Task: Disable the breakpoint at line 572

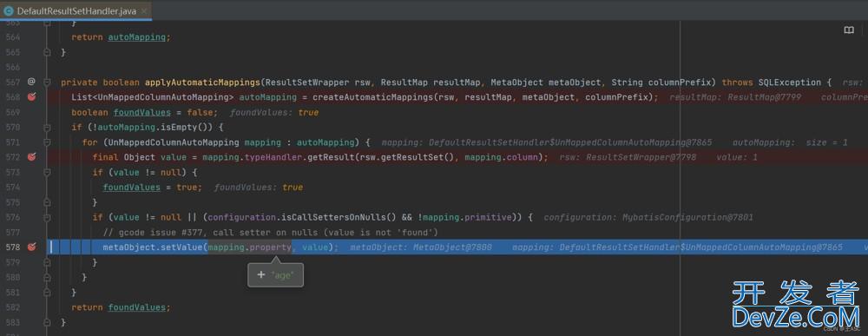Action: point(31,157)
